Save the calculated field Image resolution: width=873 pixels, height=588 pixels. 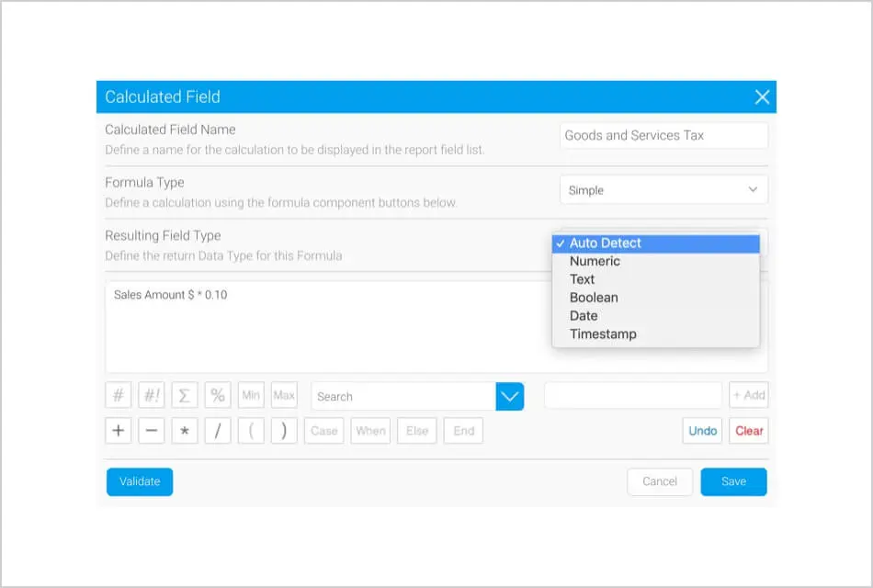(x=733, y=481)
